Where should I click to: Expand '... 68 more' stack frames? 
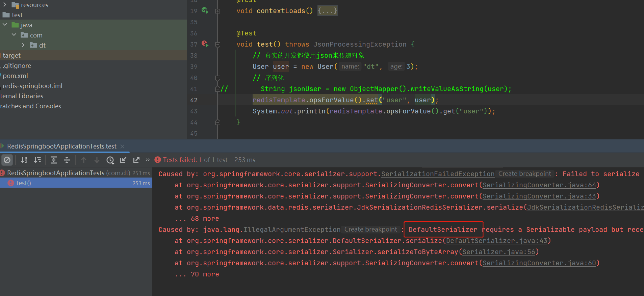click(x=197, y=218)
